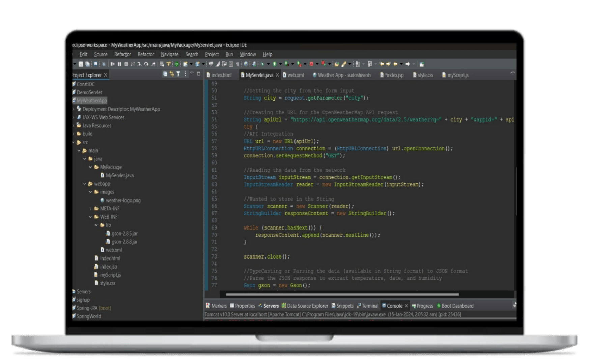Screen dimensions: 589x364
Task: Toggle Skip All Breakpoints toolbar icon
Action: coord(104,64)
